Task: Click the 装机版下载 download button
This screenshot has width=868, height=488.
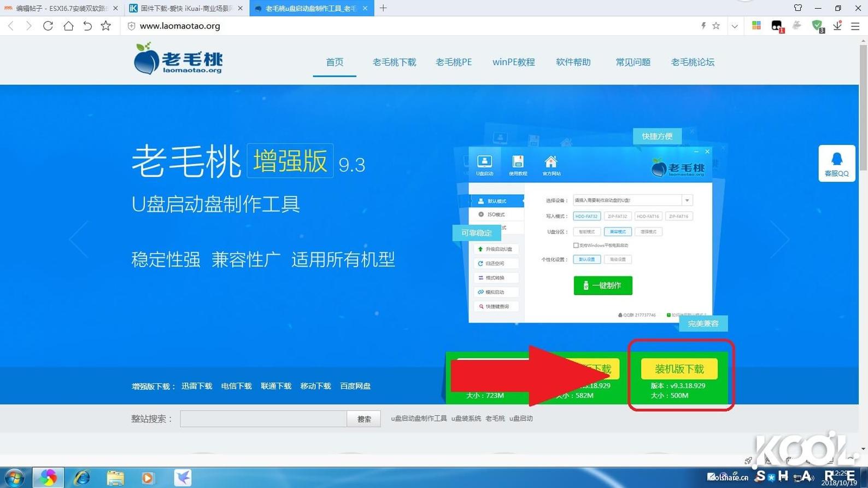Action: click(x=679, y=369)
